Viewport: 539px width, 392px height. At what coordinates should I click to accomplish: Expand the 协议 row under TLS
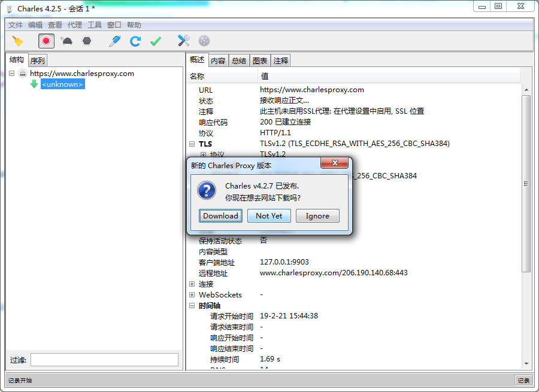[203, 154]
